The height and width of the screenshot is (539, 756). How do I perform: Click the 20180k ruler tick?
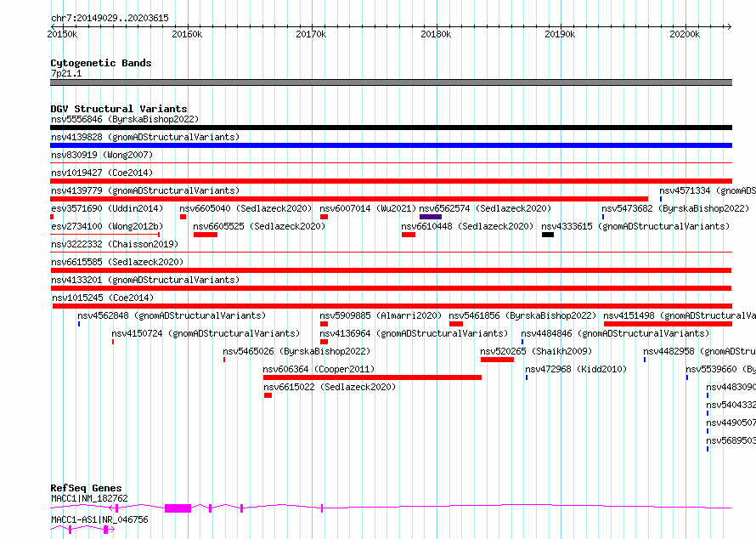click(x=436, y=34)
